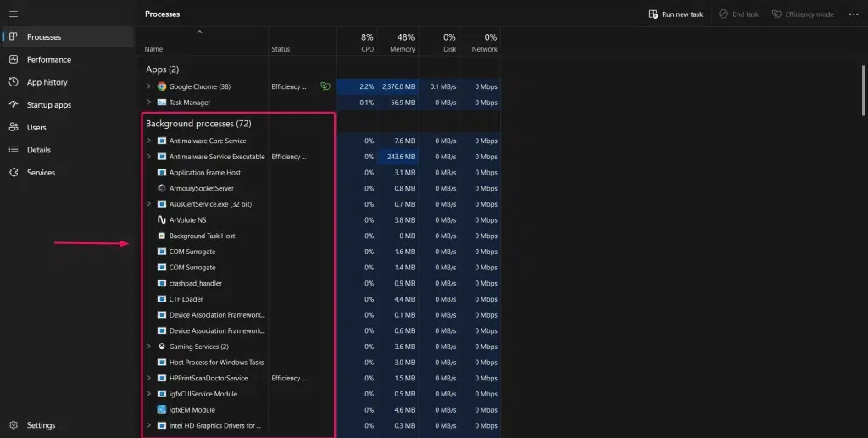868x438 pixels.
Task: Click the Settings gear icon
Action: 14,425
